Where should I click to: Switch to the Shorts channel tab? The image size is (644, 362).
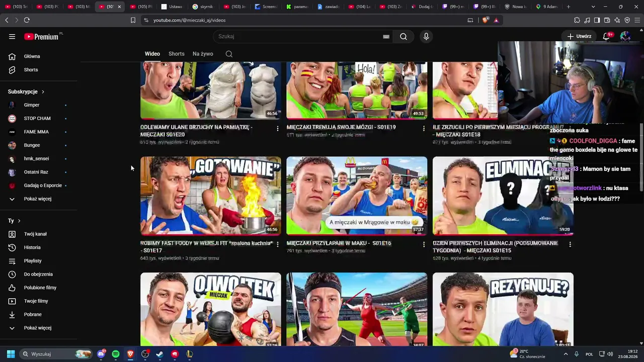click(177, 54)
